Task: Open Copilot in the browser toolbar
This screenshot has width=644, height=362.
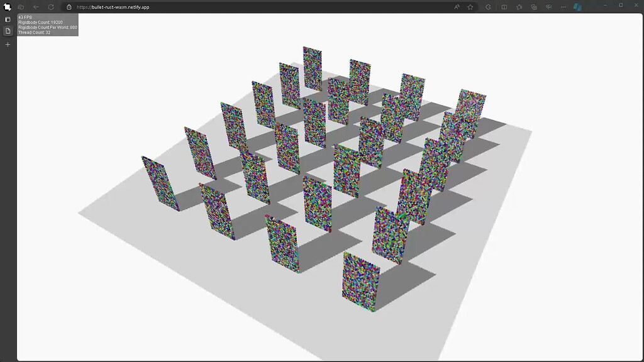Action: pyautogui.click(x=577, y=7)
